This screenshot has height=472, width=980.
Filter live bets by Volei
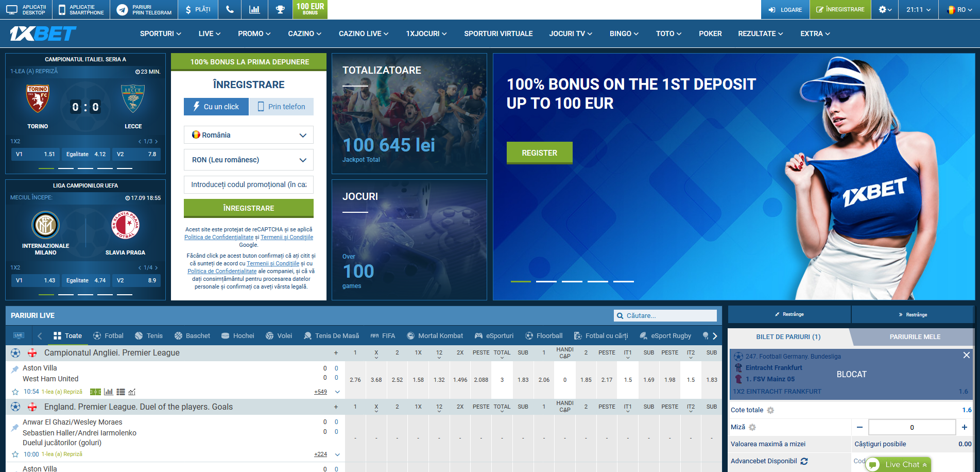pos(279,336)
